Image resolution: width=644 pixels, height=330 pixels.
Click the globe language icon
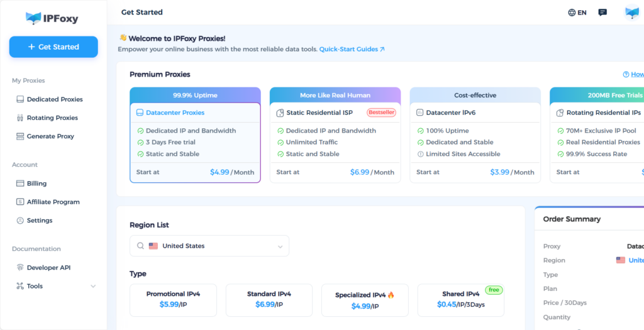tap(572, 13)
